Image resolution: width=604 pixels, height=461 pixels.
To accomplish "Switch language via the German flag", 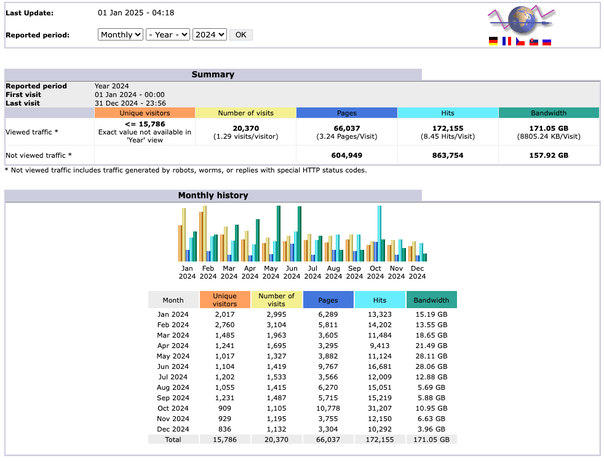I will (x=493, y=41).
